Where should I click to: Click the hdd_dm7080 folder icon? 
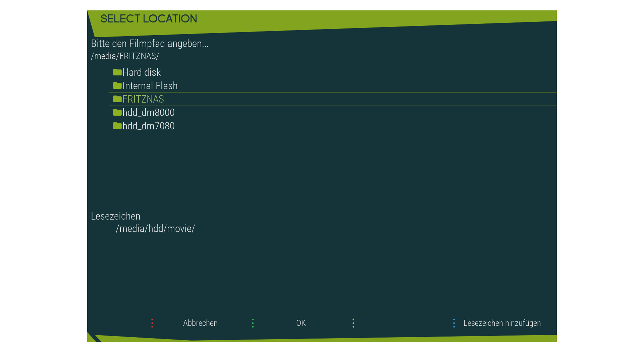[117, 126]
